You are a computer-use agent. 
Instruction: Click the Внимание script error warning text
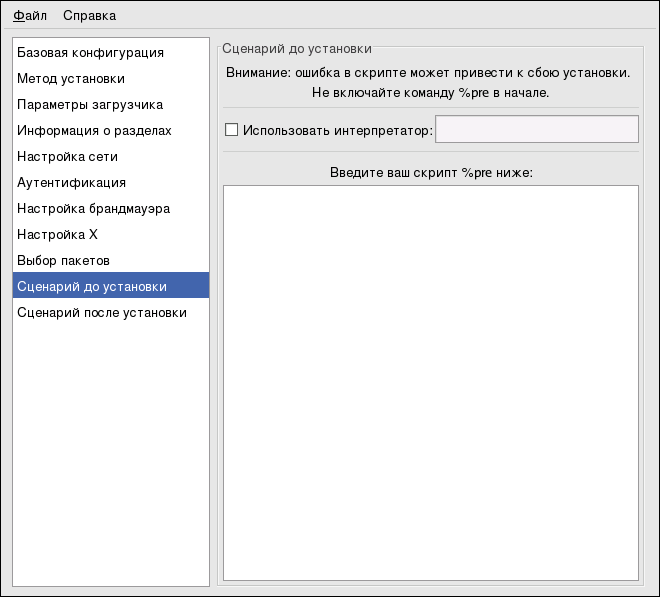coord(427,73)
